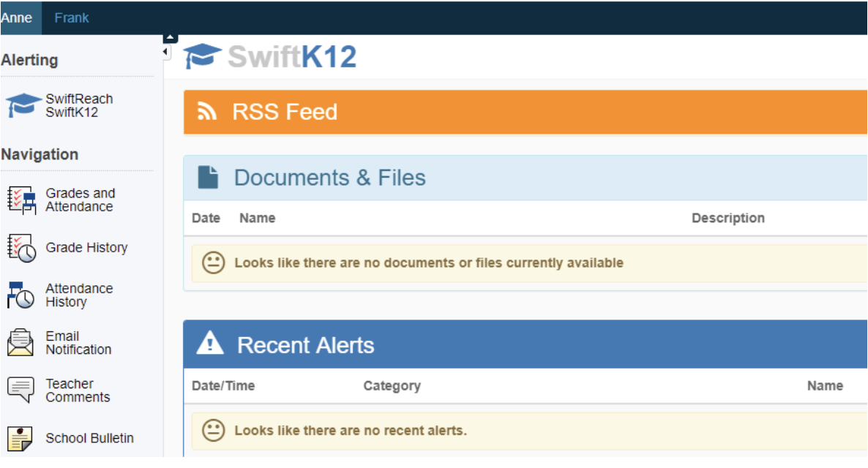Screen dimensions: 868x468
Task: Click the Grades and Attendance icon
Action: pos(21,200)
